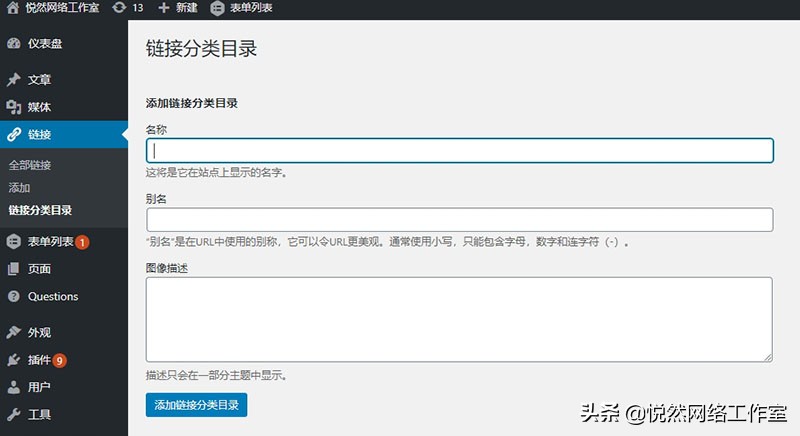This screenshot has width=800, height=436.
Task: Click the 工具 wrench icon
Action: (14, 415)
